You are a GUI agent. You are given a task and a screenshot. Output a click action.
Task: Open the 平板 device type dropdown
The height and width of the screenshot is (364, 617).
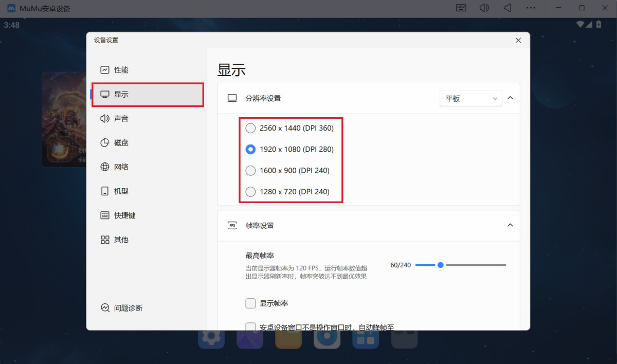pos(470,98)
